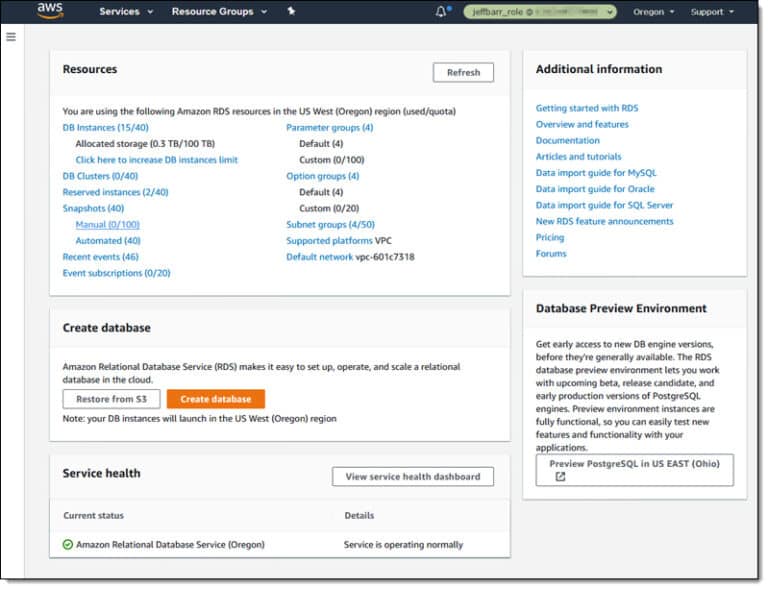The height and width of the screenshot is (589, 768).
Task: Open New RDS feature announcements link
Action: click(x=604, y=221)
